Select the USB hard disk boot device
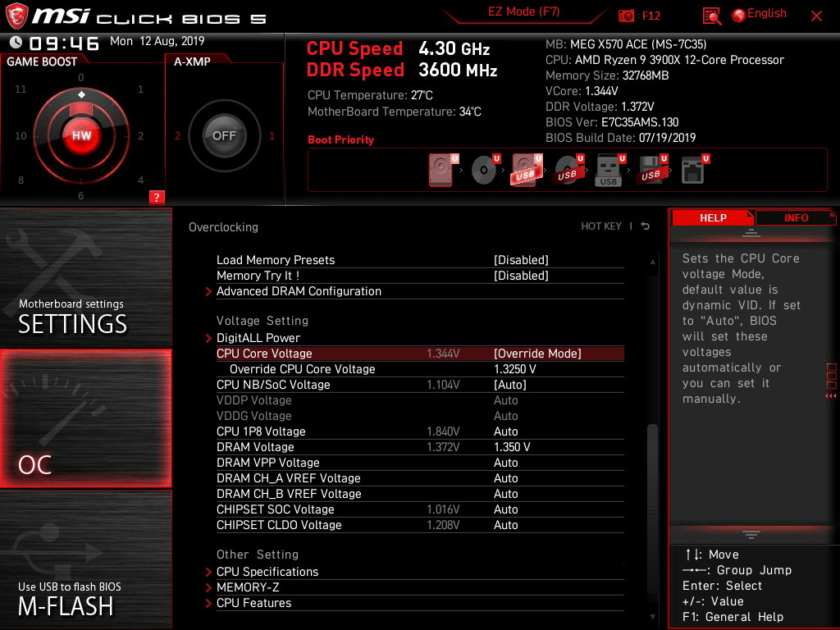The height and width of the screenshot is (630, 840). [x=527, y=170]
